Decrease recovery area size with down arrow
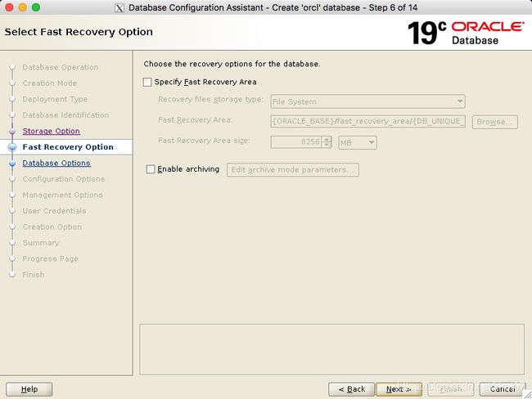 click(327, 145)
